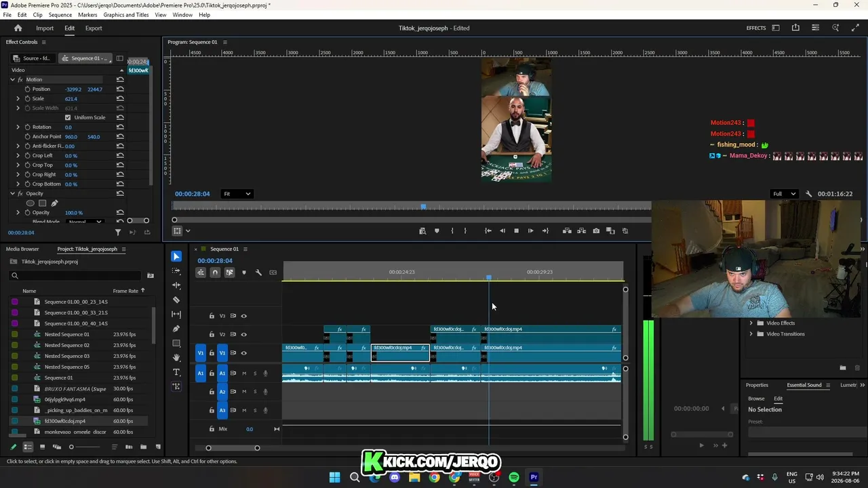The height and width of the screenshot is (488, 868).
Task: Select the Hand tool
Action: coord(176,357)
